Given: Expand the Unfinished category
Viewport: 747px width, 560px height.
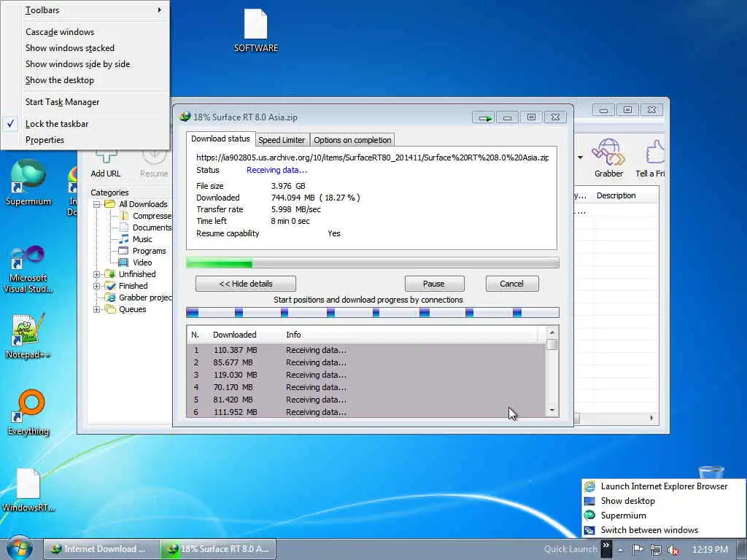Looking at the screenshot, I should [x=97, y=274].
